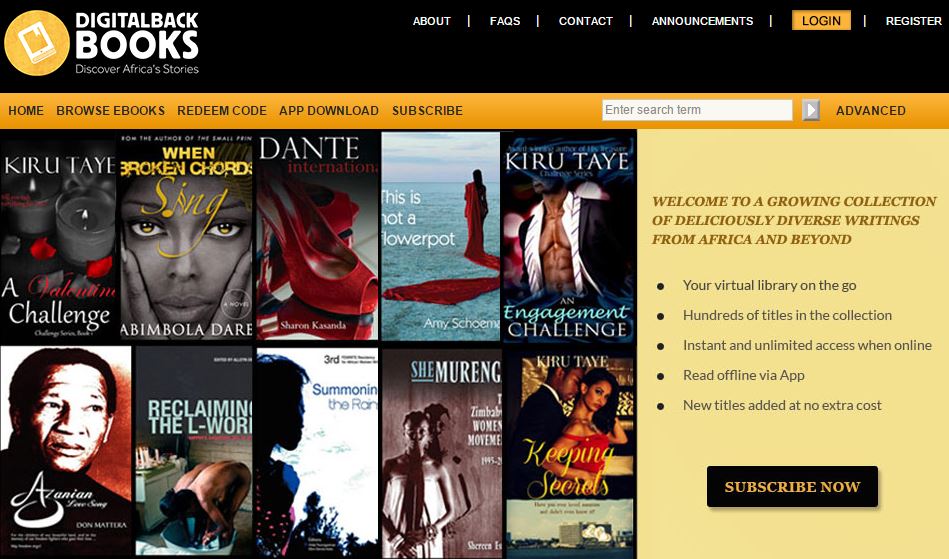
Task: Open Reclaiming the L-Word book cover
Action: 194,451
